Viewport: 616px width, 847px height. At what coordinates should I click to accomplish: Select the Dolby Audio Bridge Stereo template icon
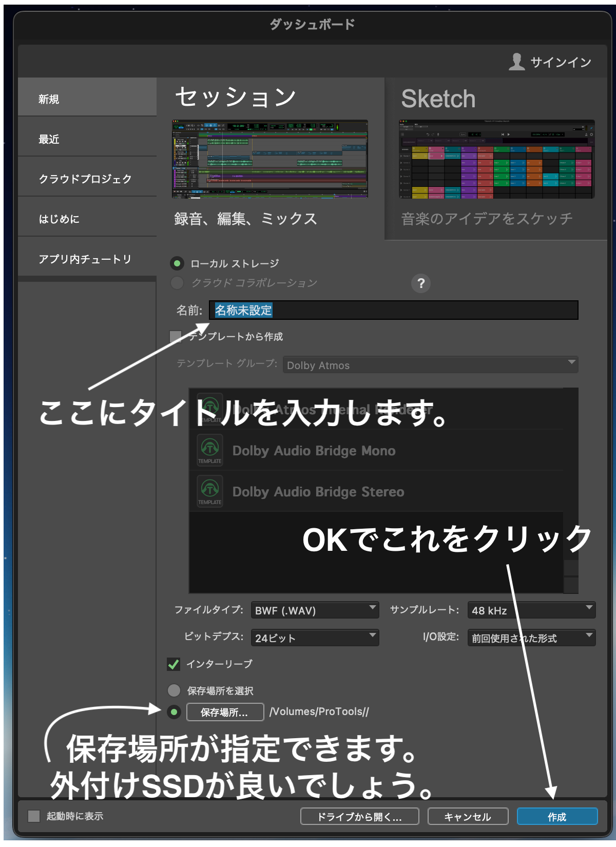tap(210, 491)
